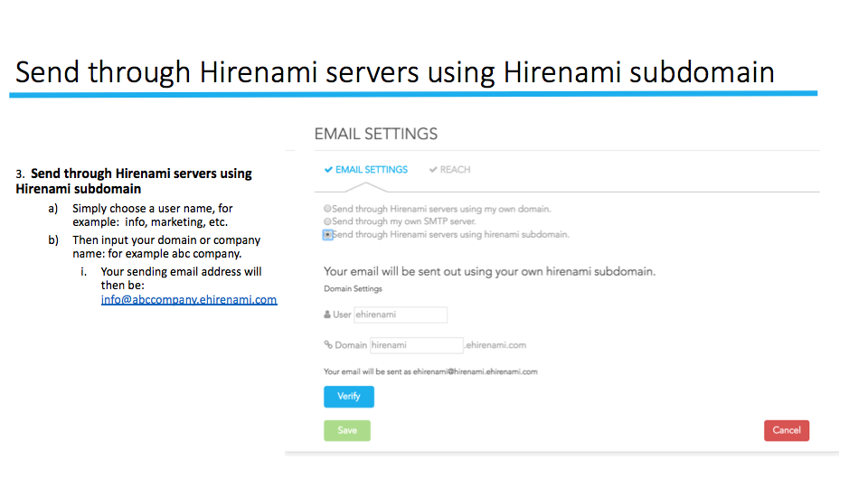Open the EMAIL SETTINGS tab

(366, 170)
